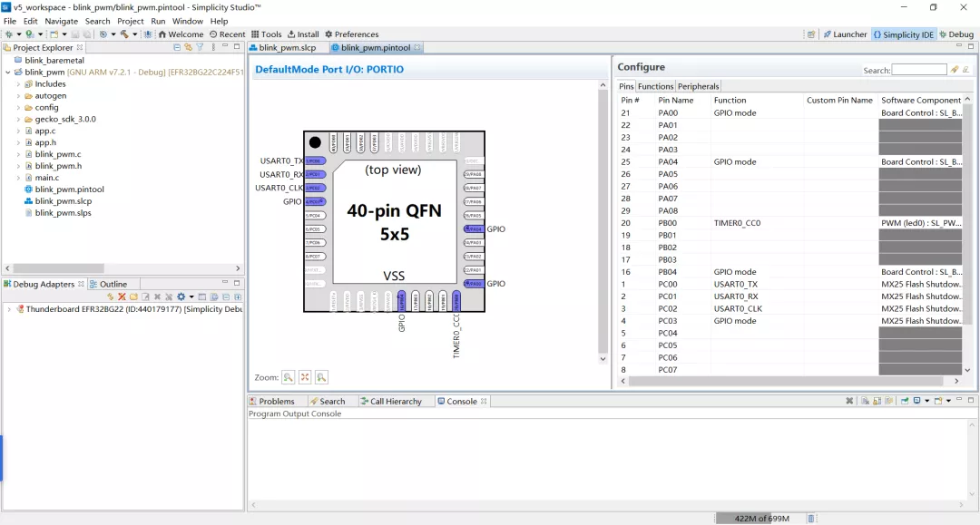980x525 pixels.
Task: Open the build configuration dropdown arrow
Action: (134, 34)
